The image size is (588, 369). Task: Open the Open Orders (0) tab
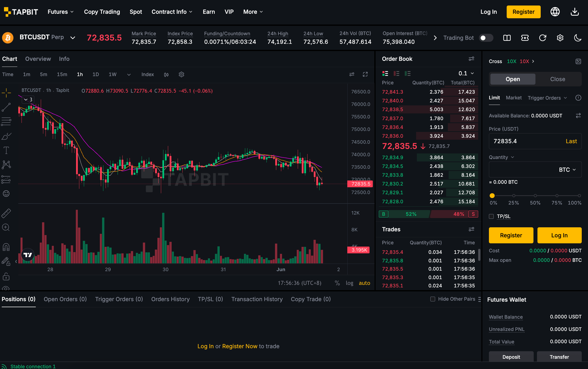(65, 299)
